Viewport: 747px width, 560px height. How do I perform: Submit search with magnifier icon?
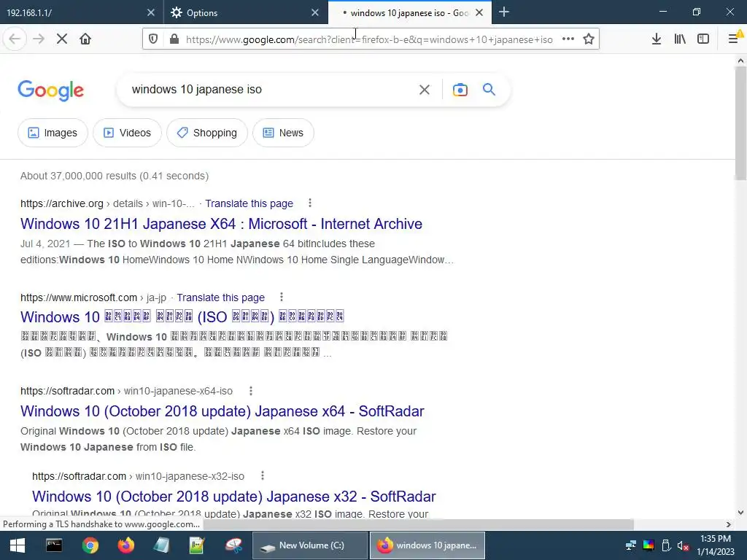pos(489,90)
